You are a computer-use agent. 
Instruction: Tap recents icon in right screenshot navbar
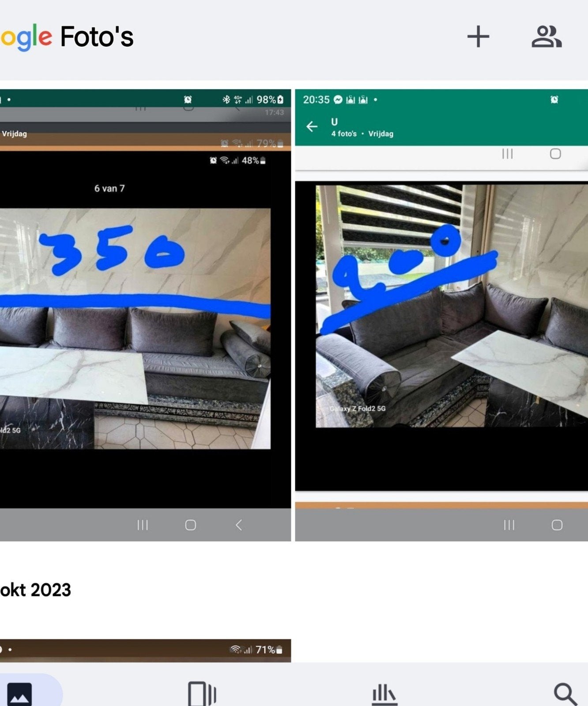[509, 525]
